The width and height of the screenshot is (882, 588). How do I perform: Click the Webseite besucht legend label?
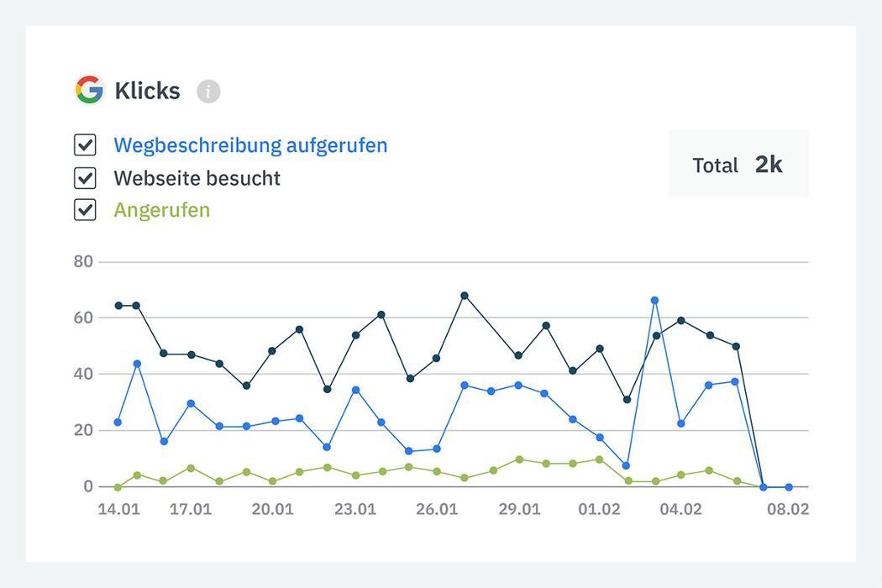(197, 178)
